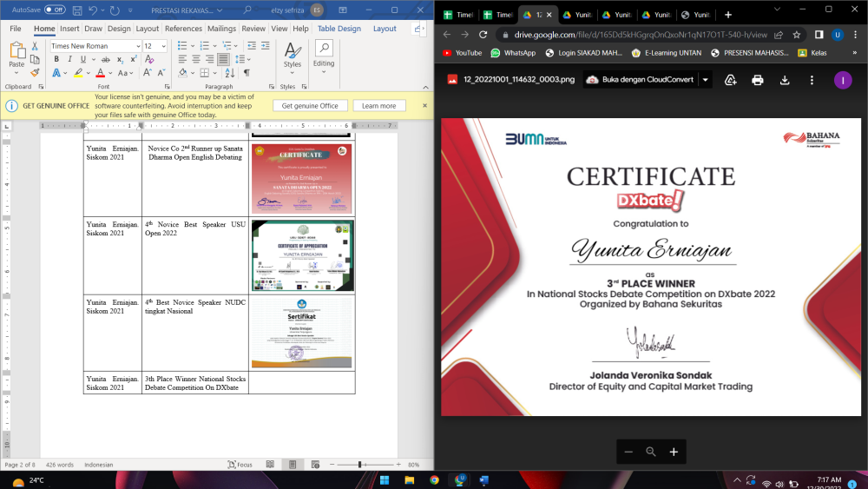Clear all formatting icon in Font group
The image size is (868, 489).
click(149, 59)
